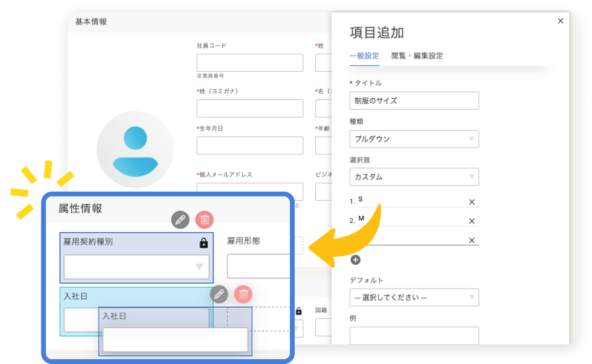Click the pencil edit icon beside 入社日
592x364 pixels.
(219, 294)
